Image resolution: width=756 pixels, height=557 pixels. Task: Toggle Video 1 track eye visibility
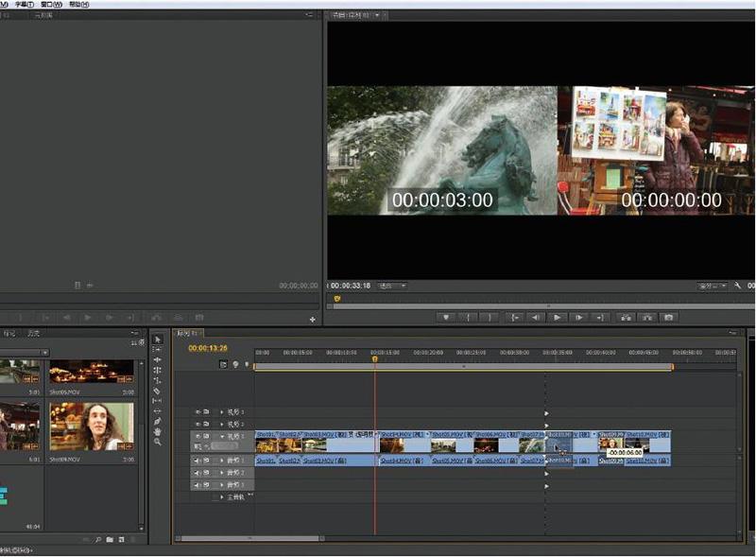tap(198, 436)
